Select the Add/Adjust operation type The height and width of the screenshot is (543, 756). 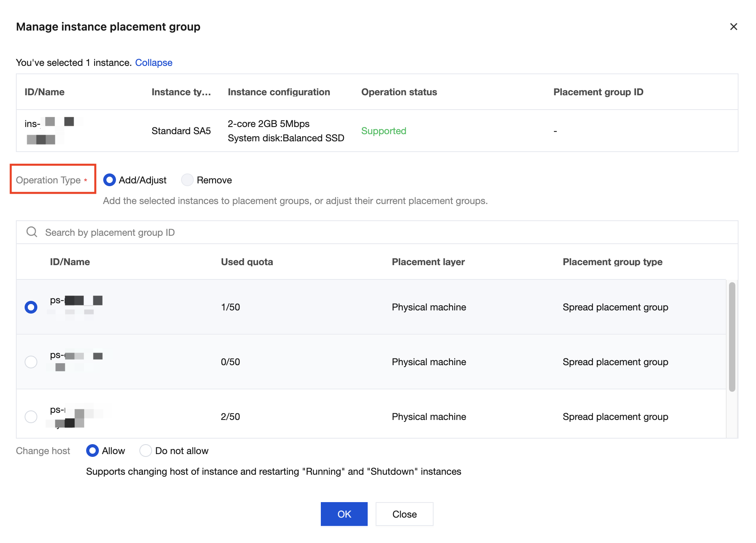click(x=110, y=180)
